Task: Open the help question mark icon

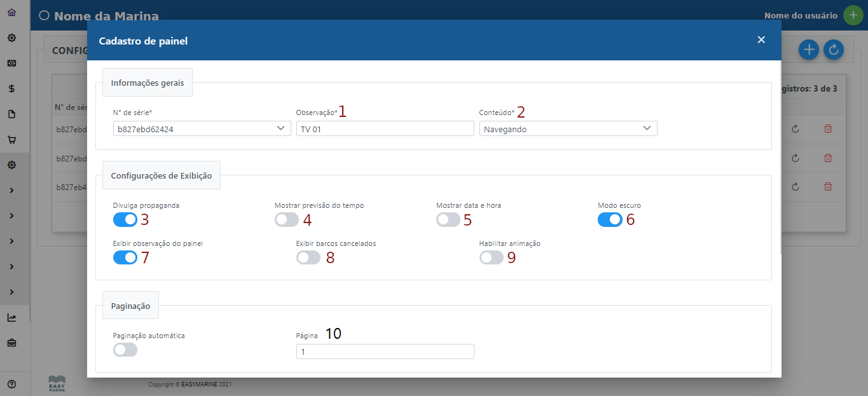Action: [x=11, y=384]
